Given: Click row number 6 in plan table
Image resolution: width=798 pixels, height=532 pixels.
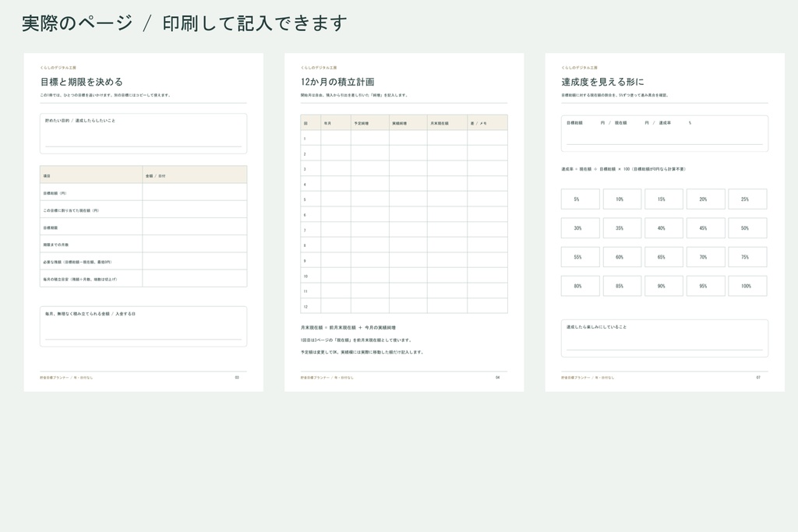Looking at the screenshot, I should pyautogui.click(x=305, y=215).
